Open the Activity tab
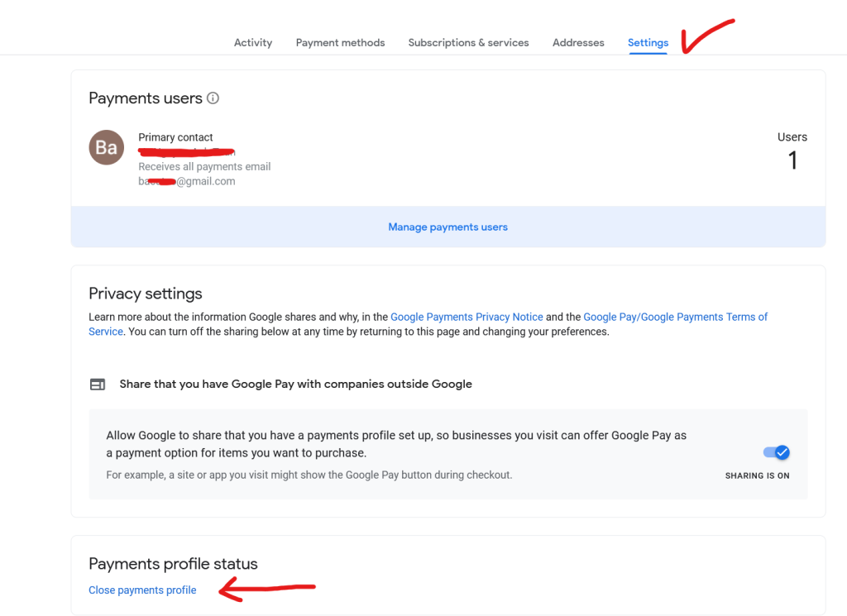 tap(253, 43)
